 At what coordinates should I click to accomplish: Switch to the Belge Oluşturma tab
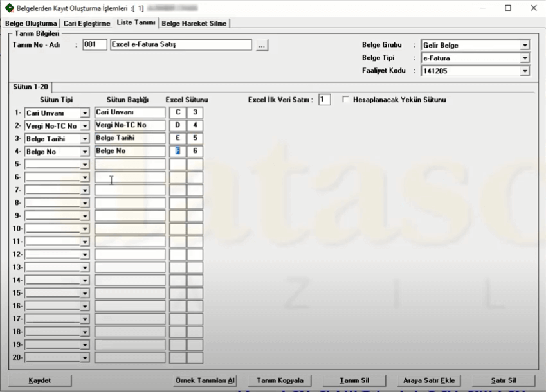pos(32,23)
